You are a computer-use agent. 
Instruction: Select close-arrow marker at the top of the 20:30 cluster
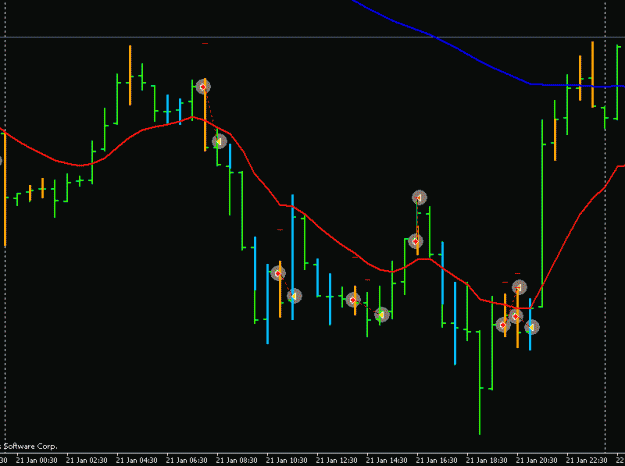click(x=519, y=287)
